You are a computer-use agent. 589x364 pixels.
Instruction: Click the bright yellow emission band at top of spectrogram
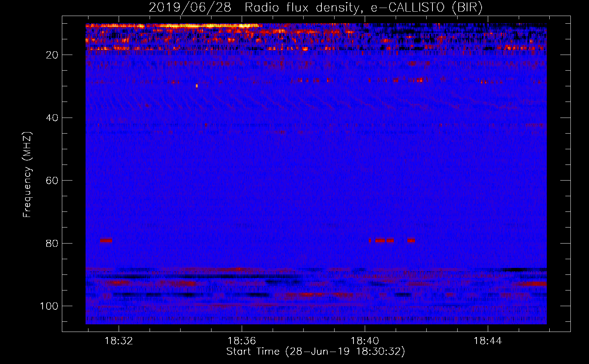tap(174, 26)
